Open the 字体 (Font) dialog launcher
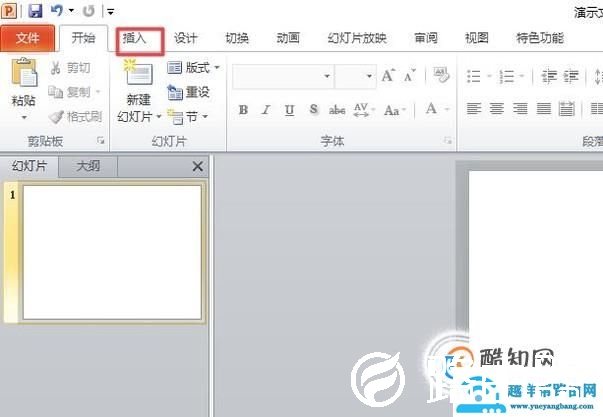603x417 pixels. point(448,140)
